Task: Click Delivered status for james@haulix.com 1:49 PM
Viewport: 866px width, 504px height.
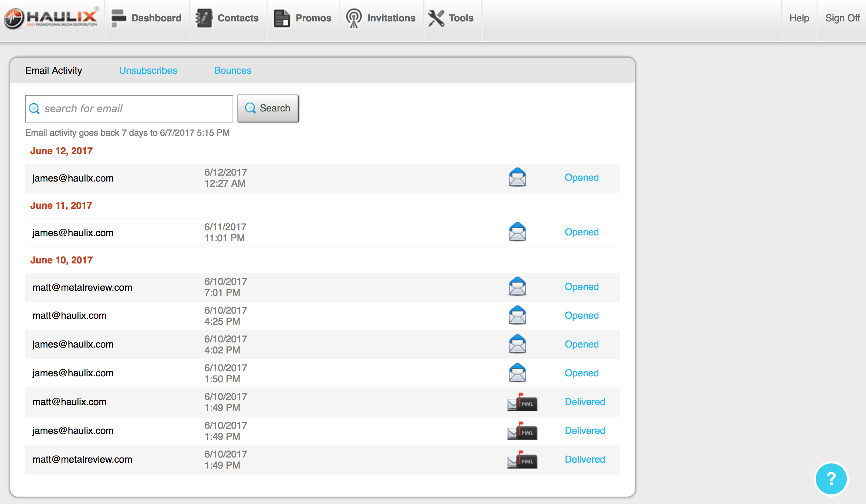Action: point(585,431)
